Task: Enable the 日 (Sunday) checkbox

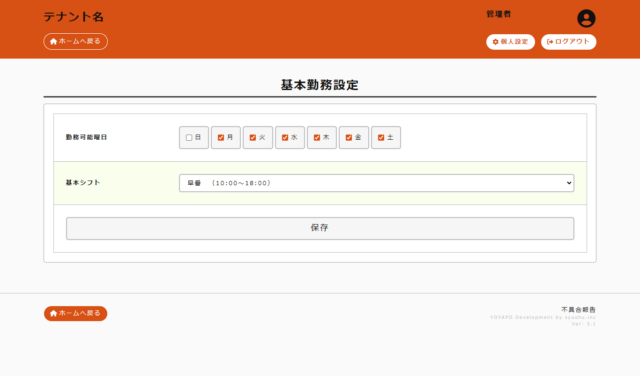Action: [x=189, y=138]
